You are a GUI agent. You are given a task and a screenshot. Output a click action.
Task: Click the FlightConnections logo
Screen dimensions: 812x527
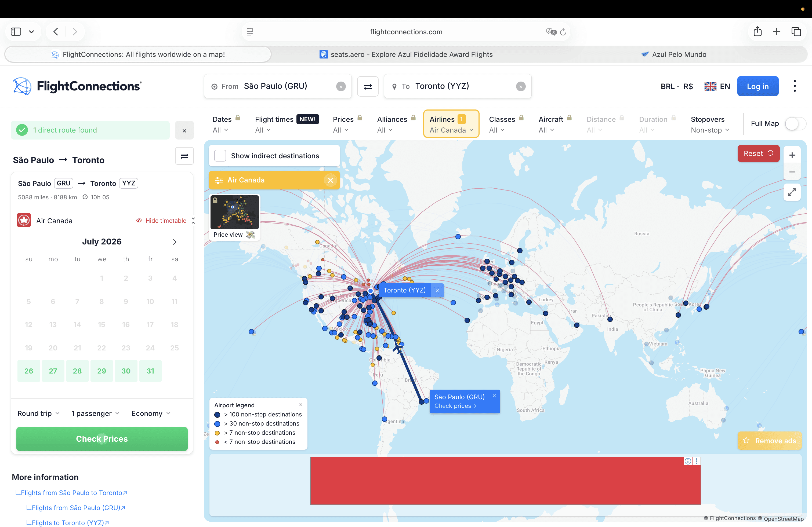click(77, 86)
